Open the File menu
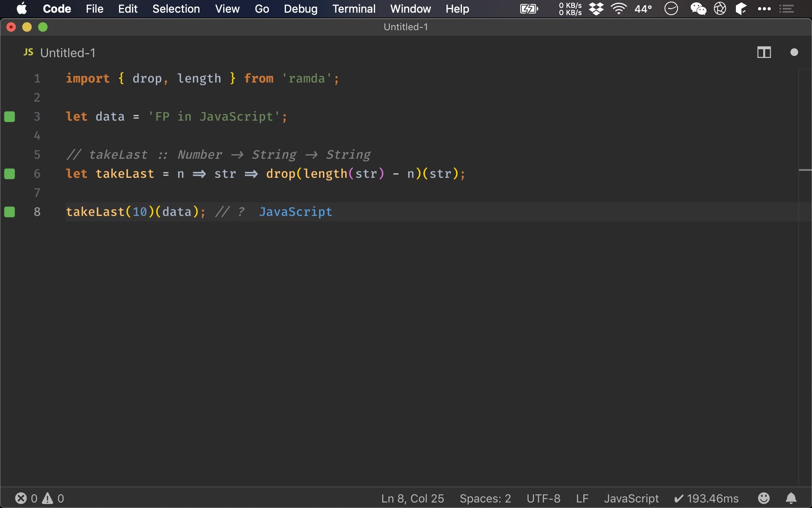Screen dimensions: 812x508 (x=94, y=9)
